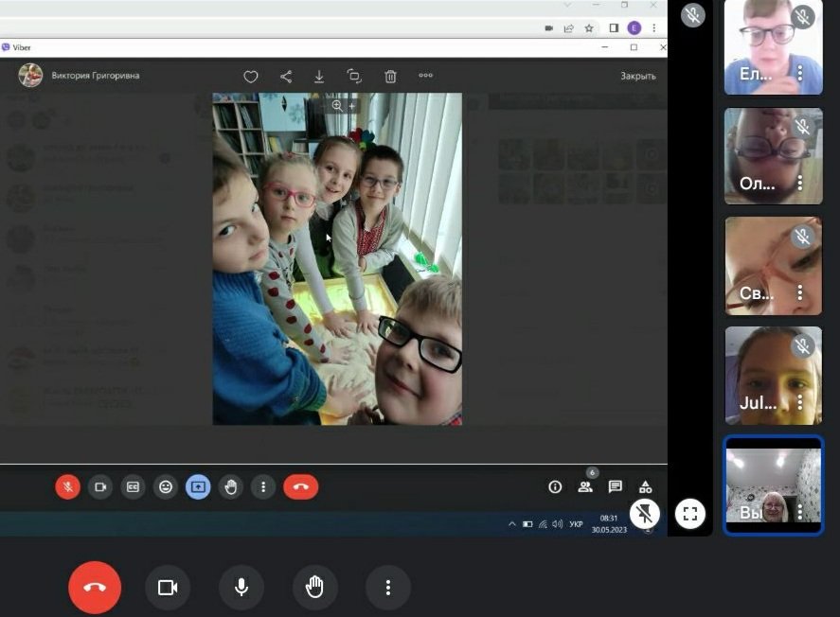Toggle the camera with the large video button

[x=168, y=588]
